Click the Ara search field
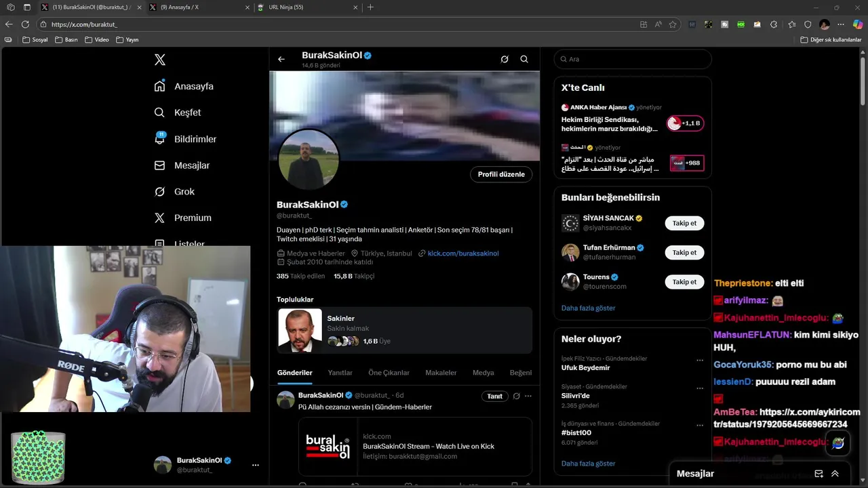 pyautogui.click(x=633, y=59)
